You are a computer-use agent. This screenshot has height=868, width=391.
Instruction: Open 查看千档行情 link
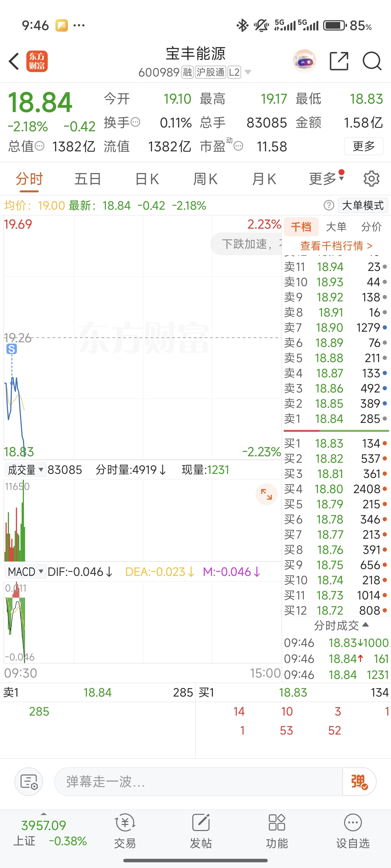point(336,246)
